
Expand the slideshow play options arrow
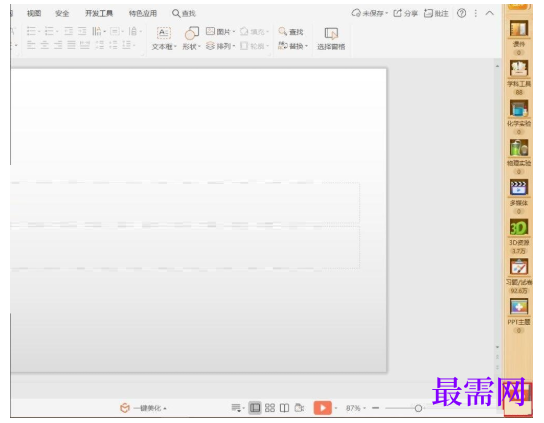[x=336, y=408]
